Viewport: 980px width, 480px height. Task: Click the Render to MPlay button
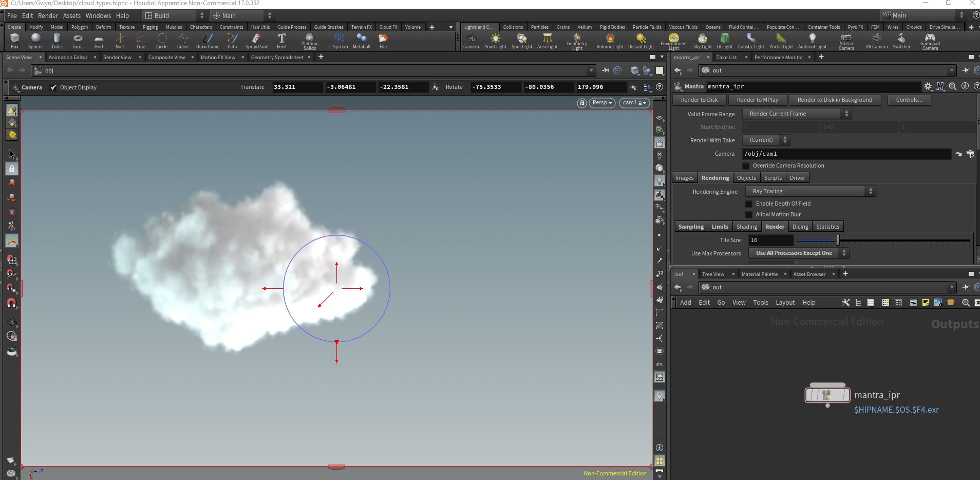tap(757, 100)
